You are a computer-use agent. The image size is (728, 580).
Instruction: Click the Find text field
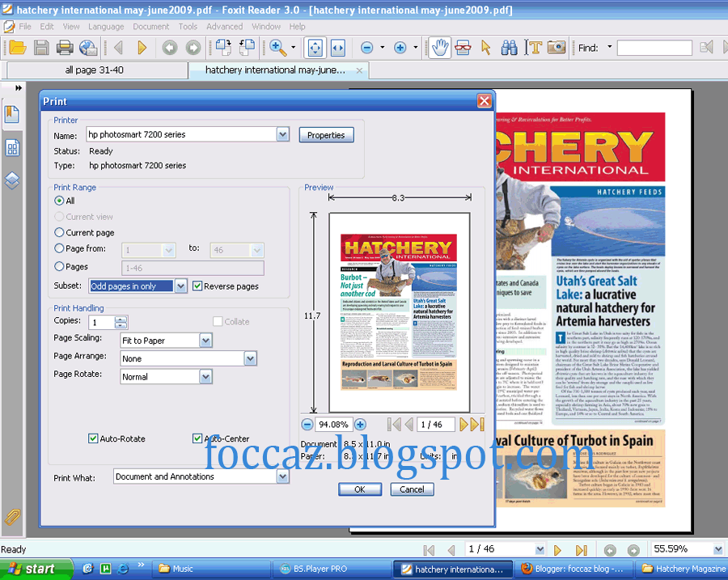pyautogui.click(x=654, y=48)
